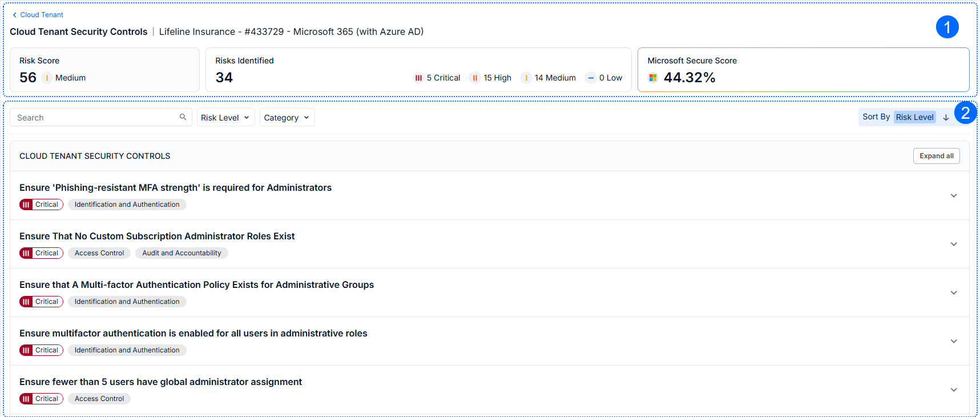Image resolution: width=980 pixels, height=417 pixels.
Task: Click the 'CLOUD TENANT SECURITY CONTROLS' list header
Action: (95, 156)
